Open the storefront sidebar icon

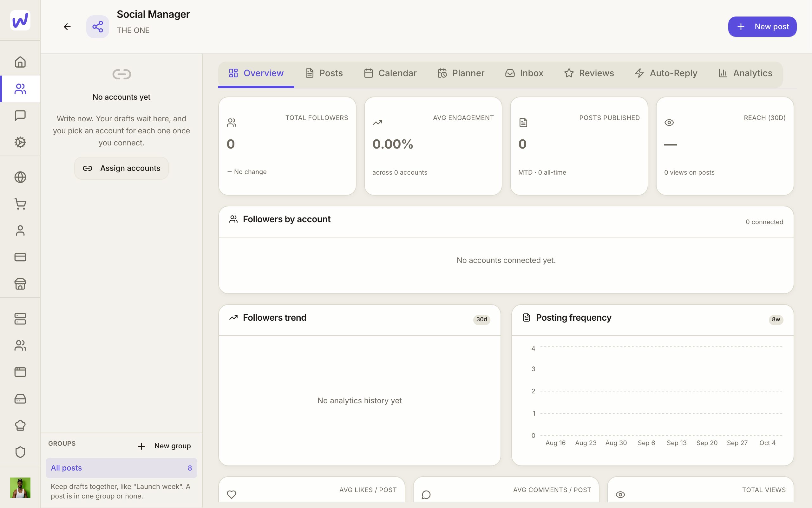pyautogui.click(x=20, y=284)
